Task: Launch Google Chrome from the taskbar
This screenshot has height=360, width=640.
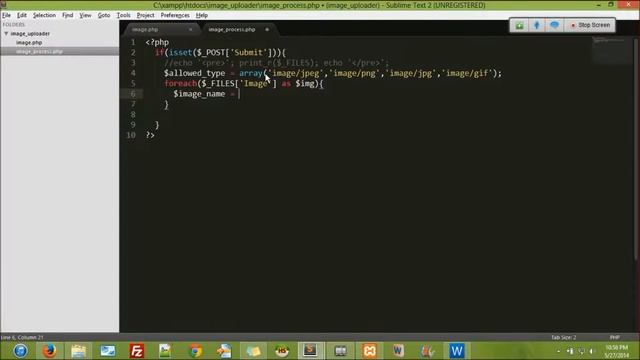Action: (x=196, y=351)
